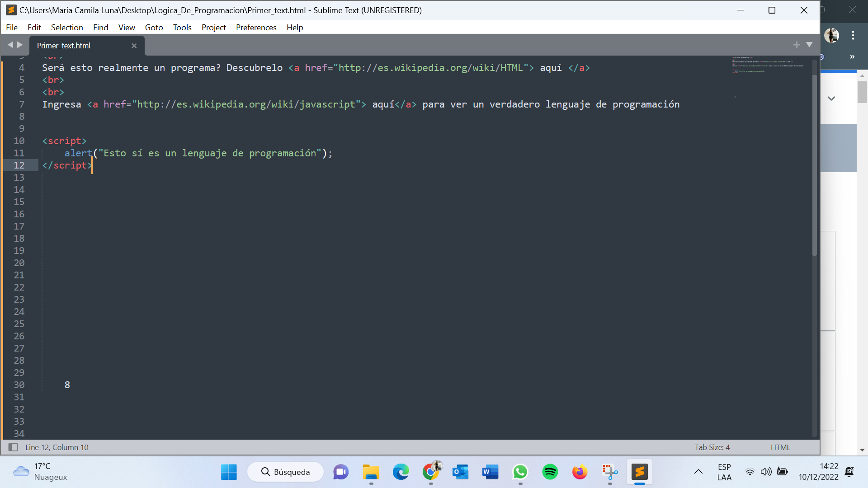The height and width of the screenshot is (488, 868).
Task: Click line number 30 in the gutter
Action: 19,385
